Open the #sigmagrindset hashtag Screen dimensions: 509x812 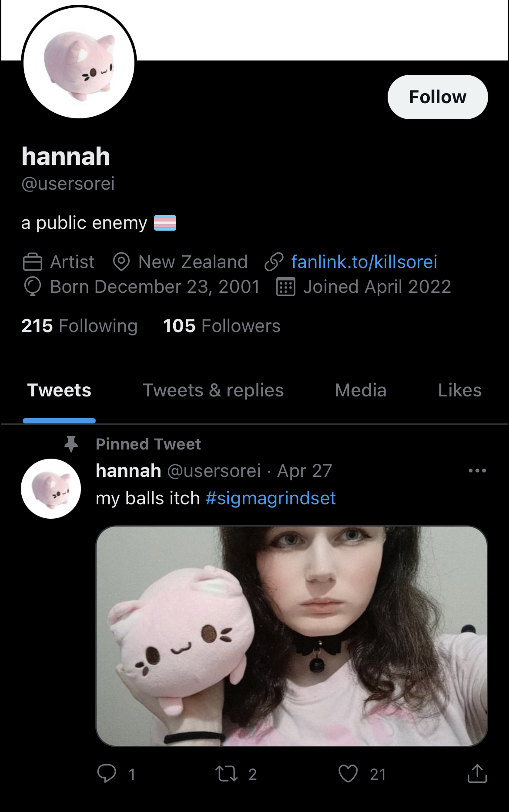[x=271, y=498]
